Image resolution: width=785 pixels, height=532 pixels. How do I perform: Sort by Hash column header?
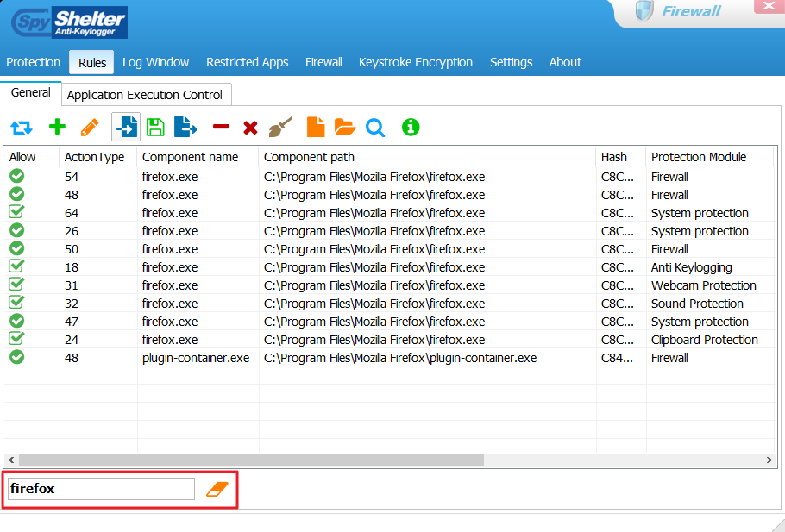point(621,157)
